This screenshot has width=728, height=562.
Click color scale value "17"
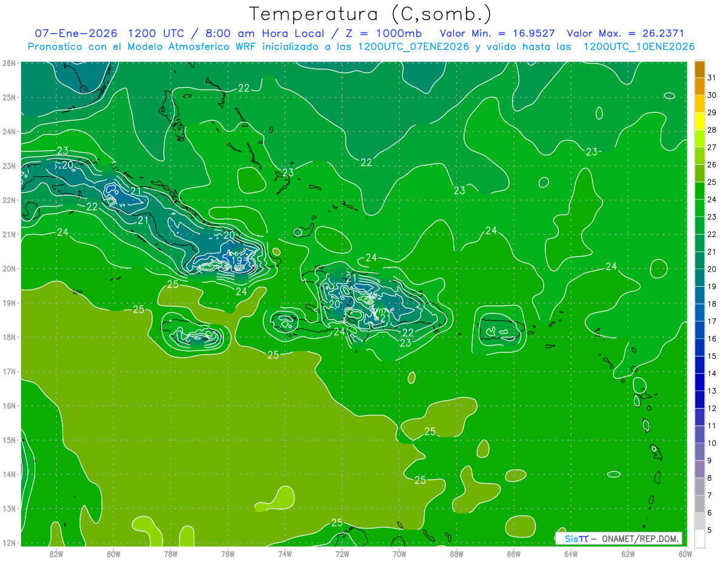pos(712,321)
